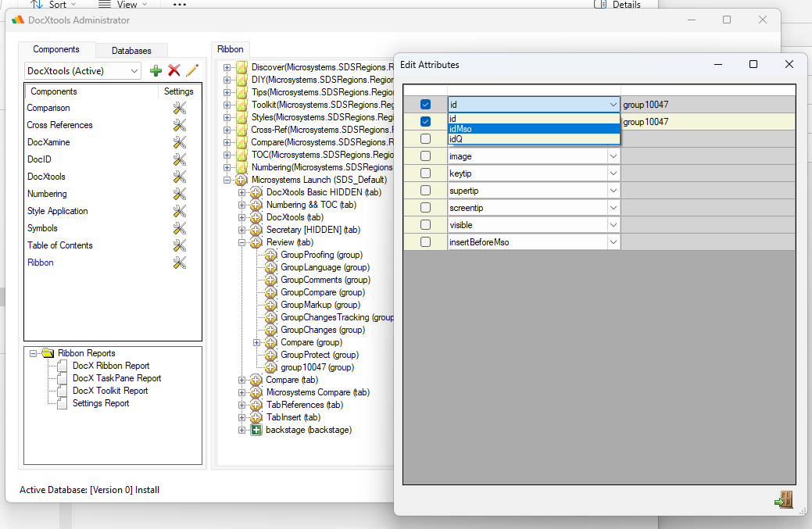Click the backstage green plus node icon

click(x=256, y=430)
